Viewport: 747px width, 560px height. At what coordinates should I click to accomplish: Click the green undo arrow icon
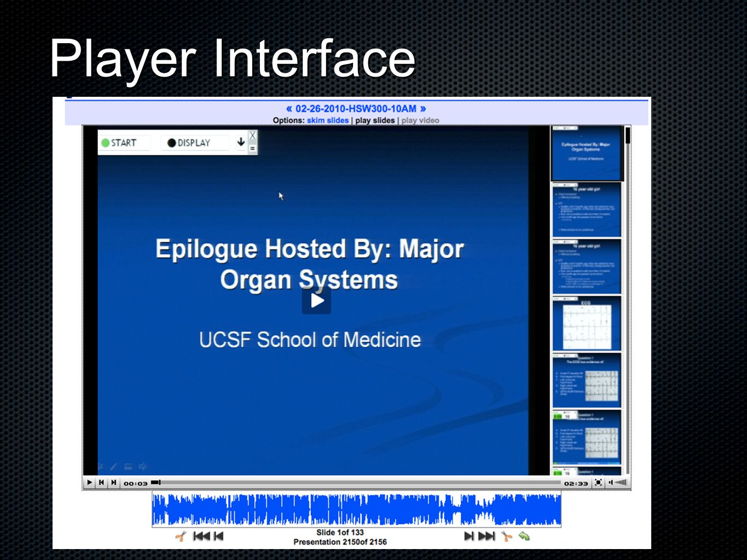[x=524, y=536]
